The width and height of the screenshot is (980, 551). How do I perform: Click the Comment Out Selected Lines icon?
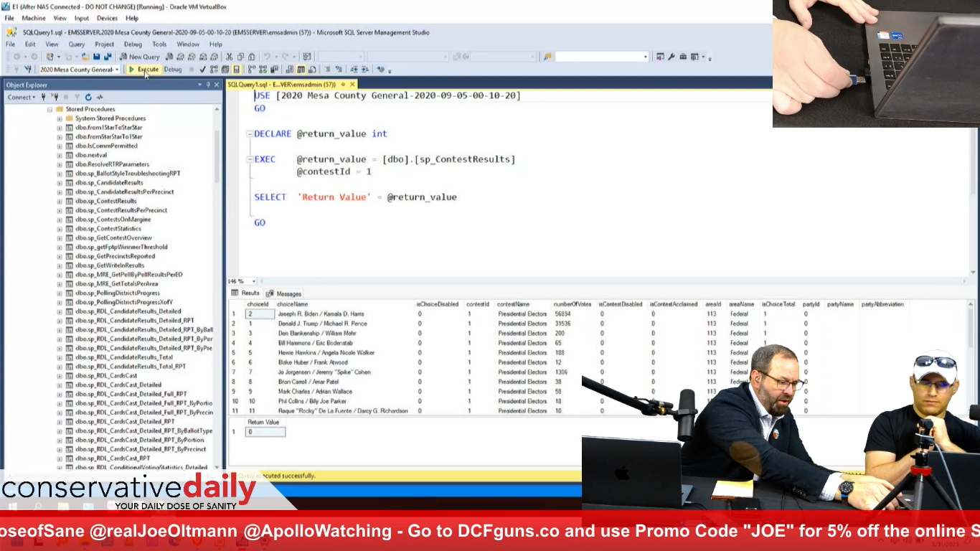327,70
